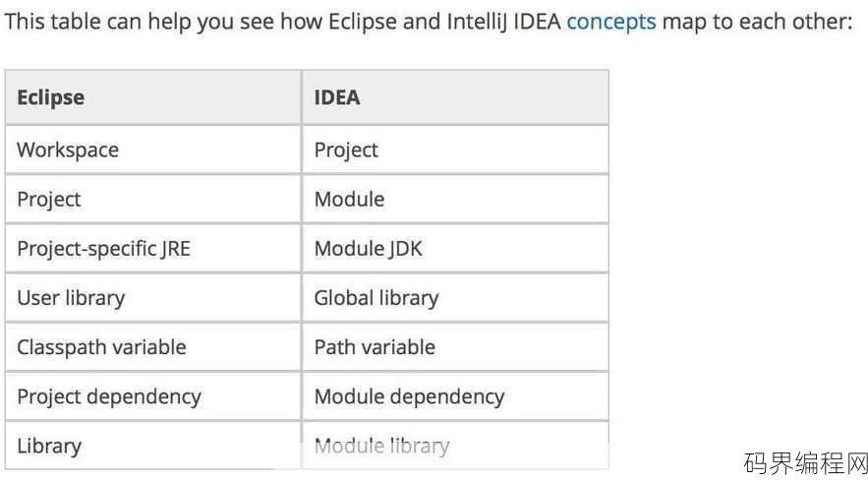Click the word IntelliJ in the heading sentence
Viewport: 868px width, 482px height.
[x=477, y=23]
